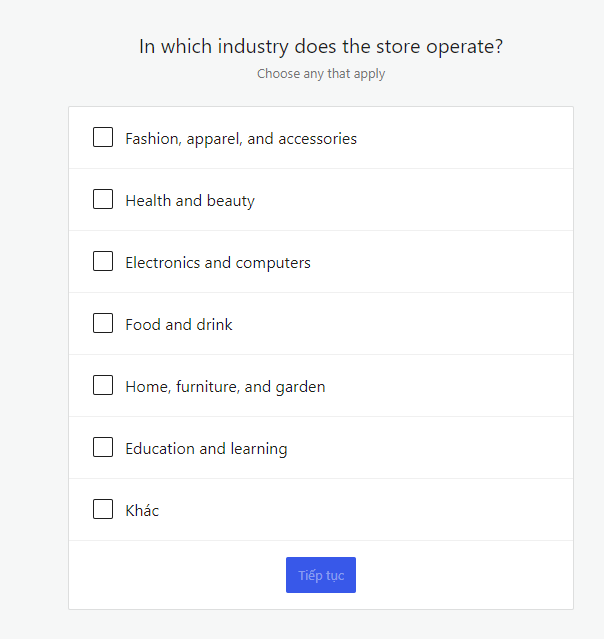Click the 'Electronics and computers' label text

[218, 263]
